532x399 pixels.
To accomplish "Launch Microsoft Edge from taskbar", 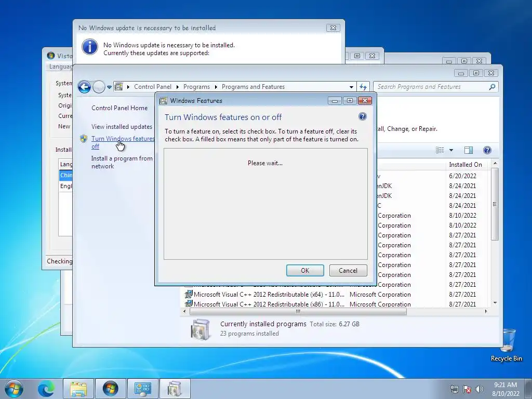I will (46, 389).
